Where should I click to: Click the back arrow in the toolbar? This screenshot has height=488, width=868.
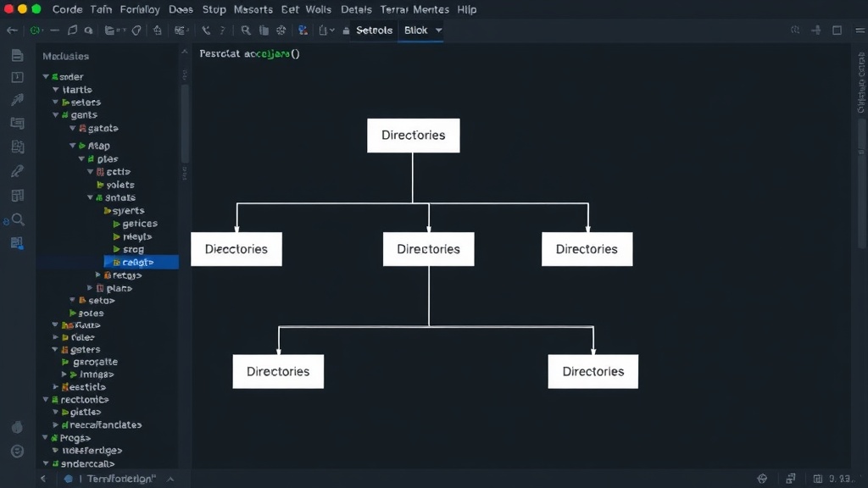point(12,30)
